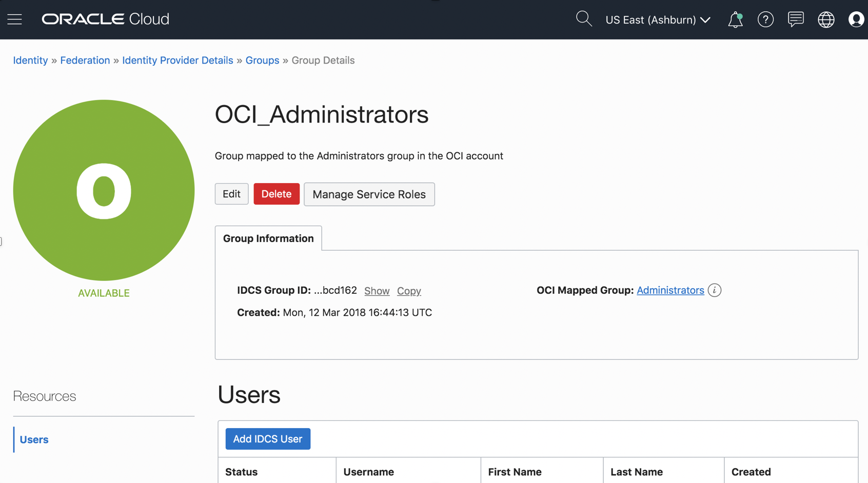Open the chat support icon

coord(796,19)
